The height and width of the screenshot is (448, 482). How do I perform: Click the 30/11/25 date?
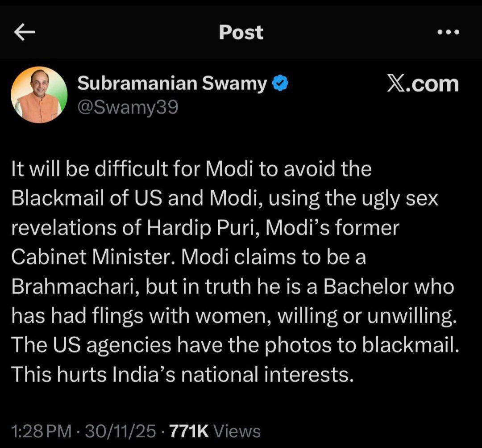120,431
